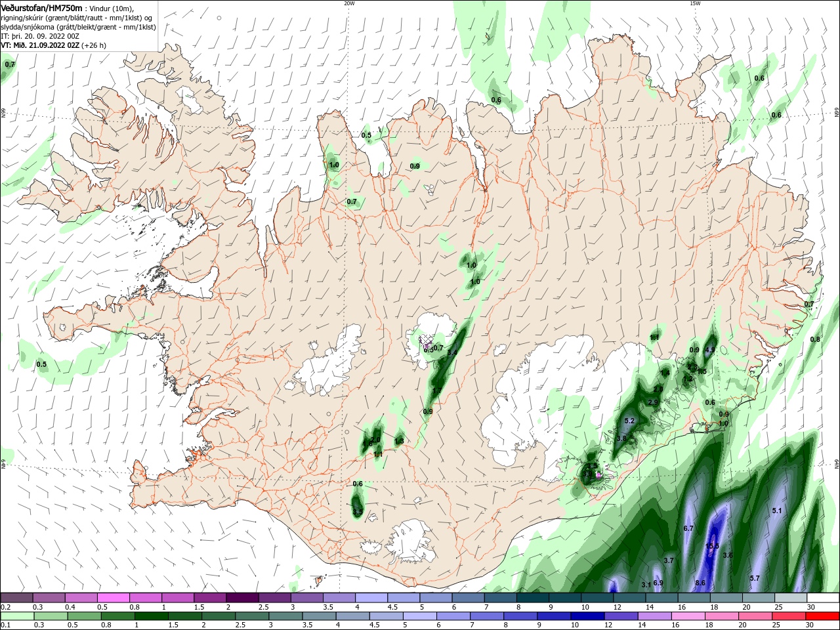Click the lightest green swatch starting rain scale

tap(16, 616)
